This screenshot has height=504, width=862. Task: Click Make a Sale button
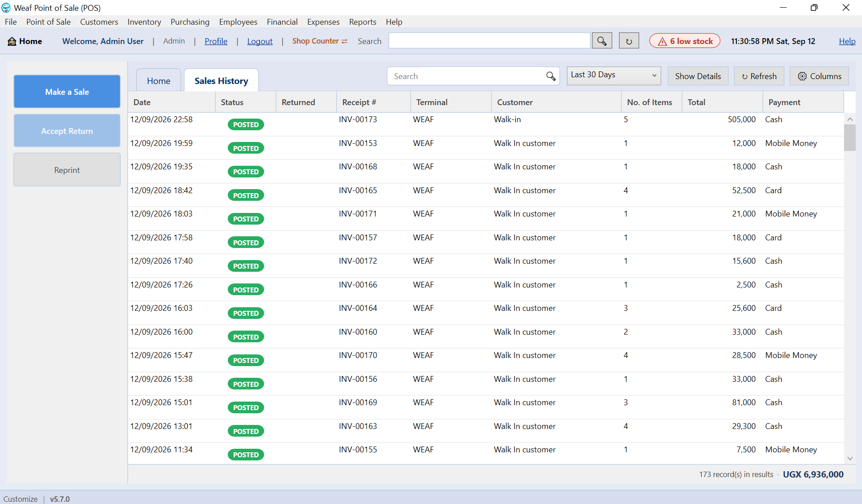[67, 92]
